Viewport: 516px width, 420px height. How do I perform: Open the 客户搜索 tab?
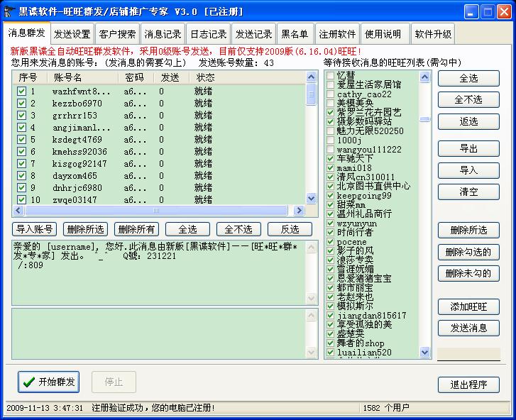(118, 34)
